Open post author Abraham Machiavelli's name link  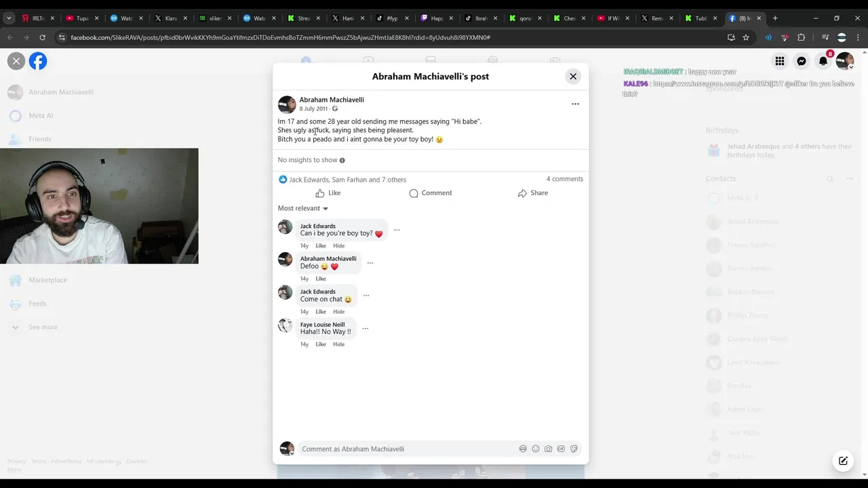(332, 100)
